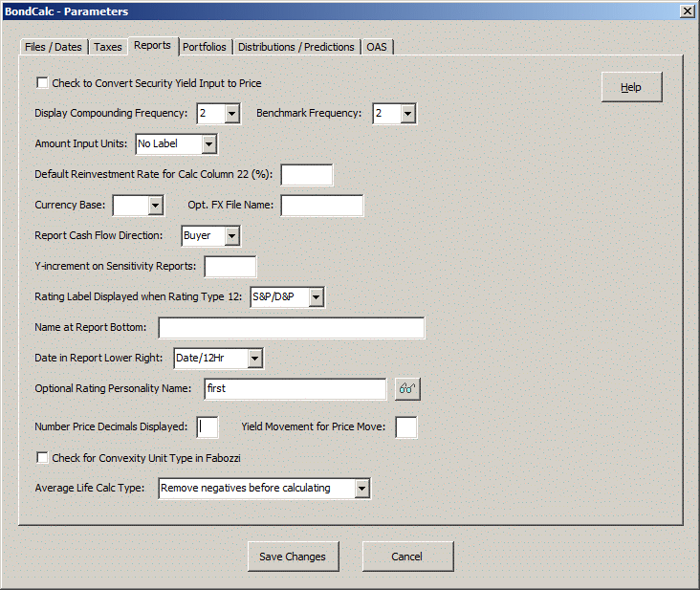Switch to the Files / Dates tab
The image size is (700, 590).
(54, 47)
